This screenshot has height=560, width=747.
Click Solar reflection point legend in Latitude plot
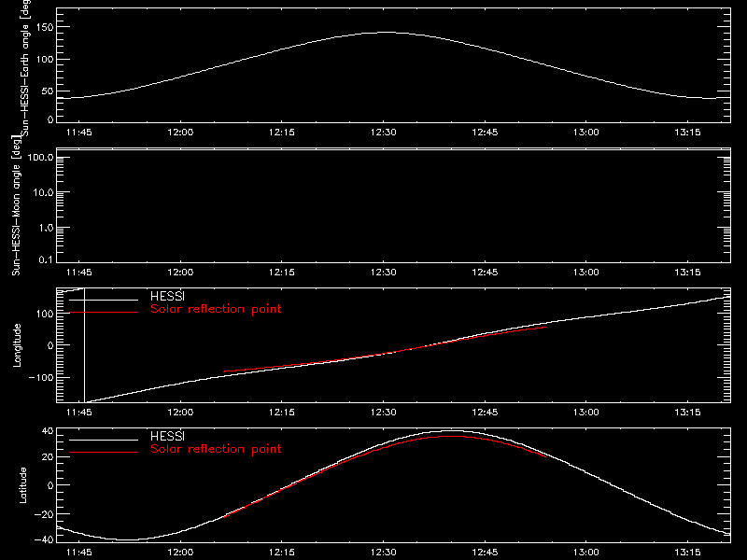pos(216,449)
